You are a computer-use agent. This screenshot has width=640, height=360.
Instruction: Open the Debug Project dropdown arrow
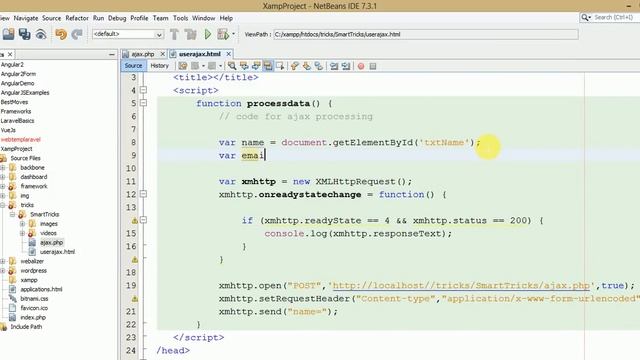click(233, 34)
